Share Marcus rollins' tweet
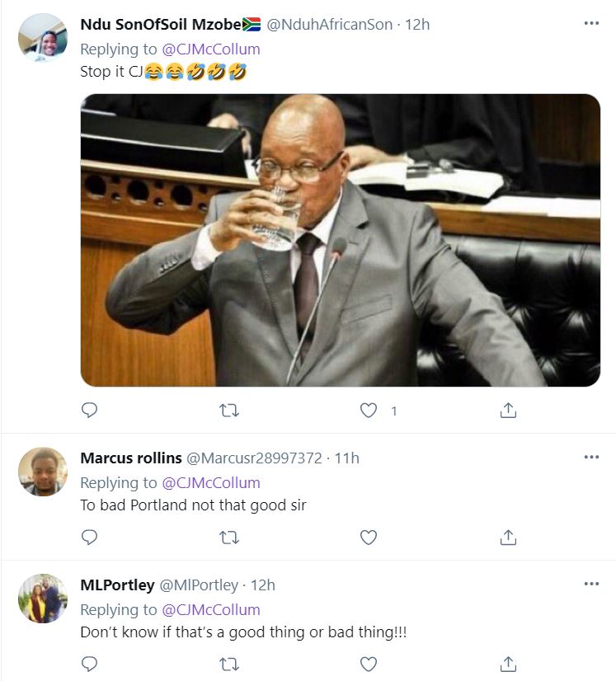The image size is (616, 681). point(509,538)
